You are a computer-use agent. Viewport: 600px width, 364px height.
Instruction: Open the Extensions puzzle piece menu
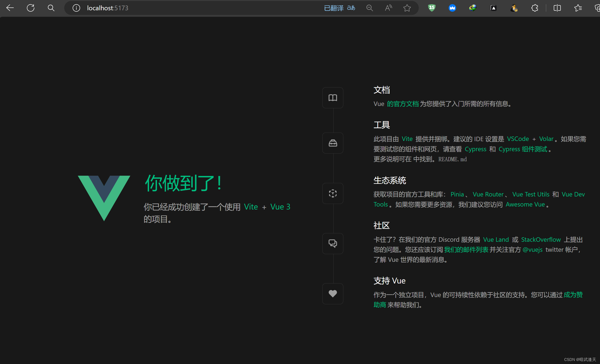pos(535,8)
